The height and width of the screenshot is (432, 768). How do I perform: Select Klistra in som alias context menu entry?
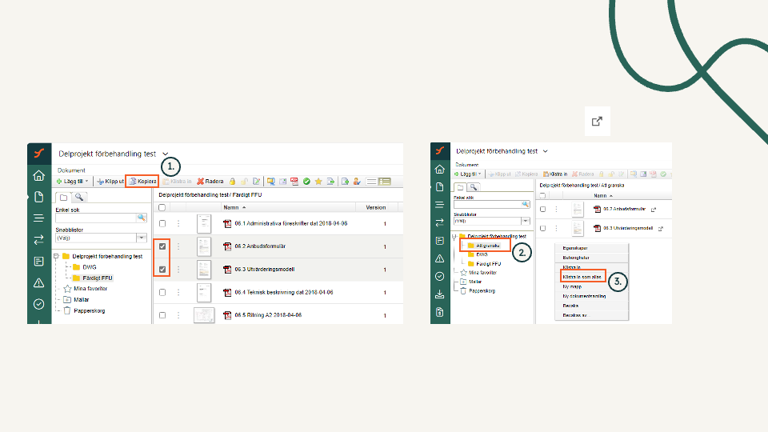581,275
